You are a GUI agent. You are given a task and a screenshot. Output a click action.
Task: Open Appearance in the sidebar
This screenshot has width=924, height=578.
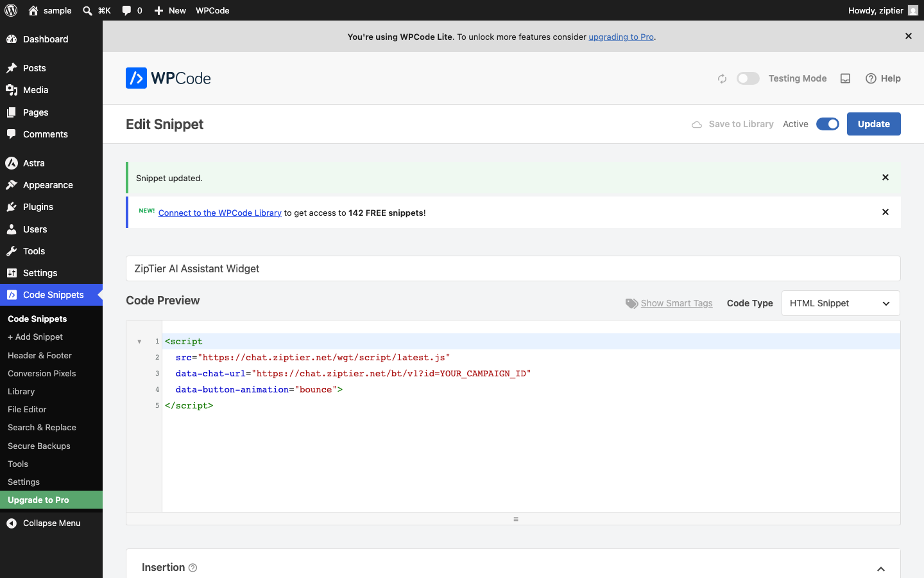click(x=51, y=185)
